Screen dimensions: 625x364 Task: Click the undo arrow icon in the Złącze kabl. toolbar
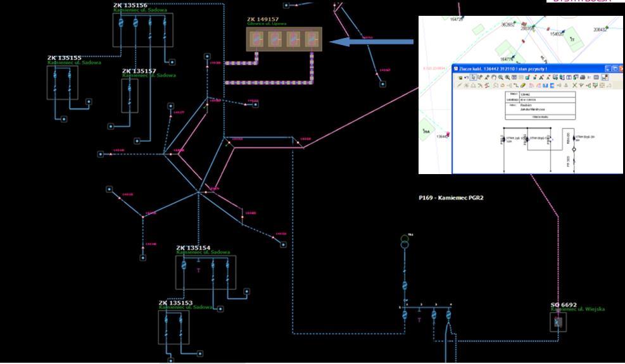click(x=466, y=78)
